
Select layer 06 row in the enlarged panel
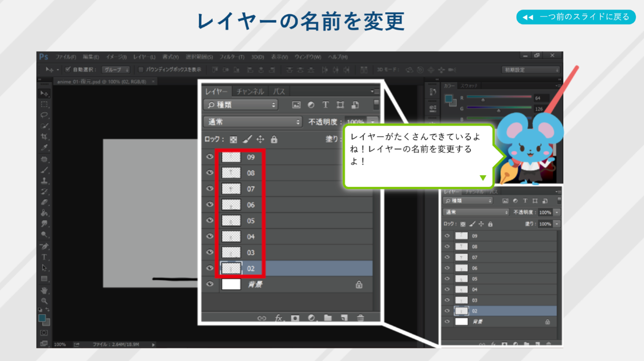(287, 205)
